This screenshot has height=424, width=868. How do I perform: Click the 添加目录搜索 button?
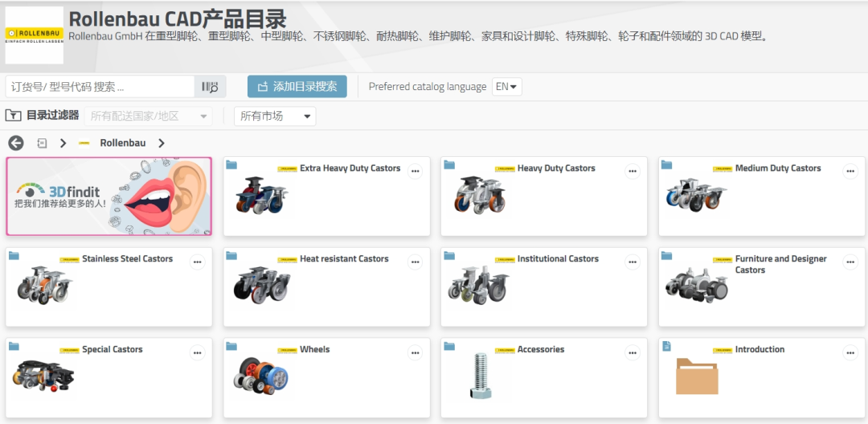click(297, 86)
